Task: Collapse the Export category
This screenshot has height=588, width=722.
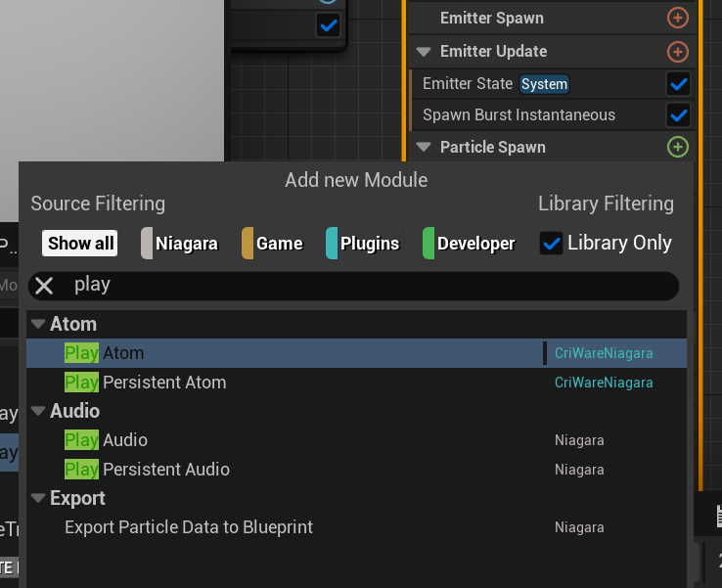Action: pyautogui.click(x=38, y=498)
